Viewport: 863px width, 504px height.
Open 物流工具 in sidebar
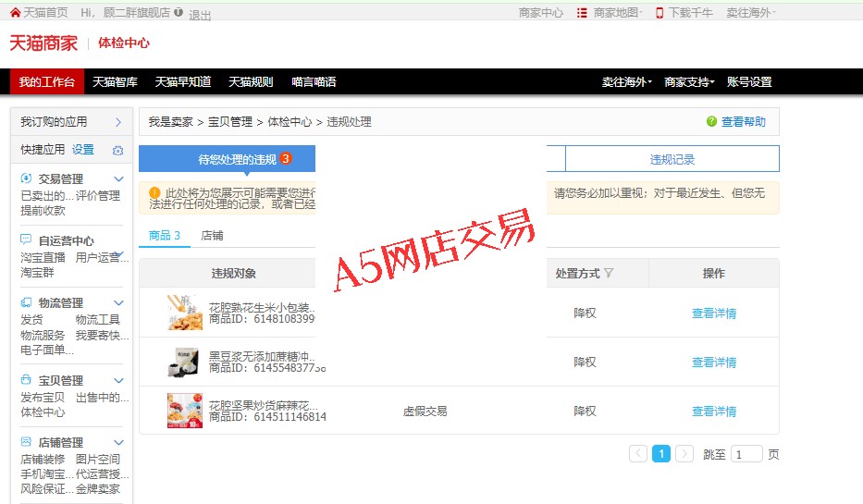point(97,320)
